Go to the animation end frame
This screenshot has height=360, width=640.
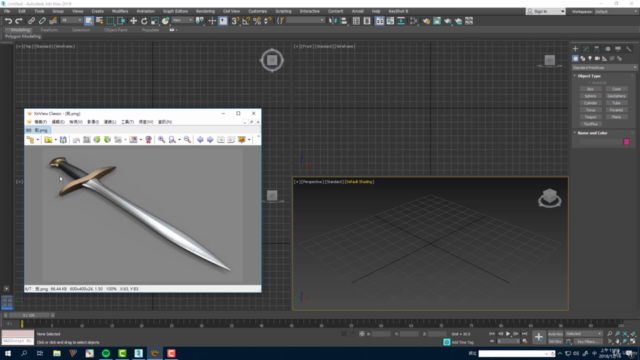click(x=524, y=334)
